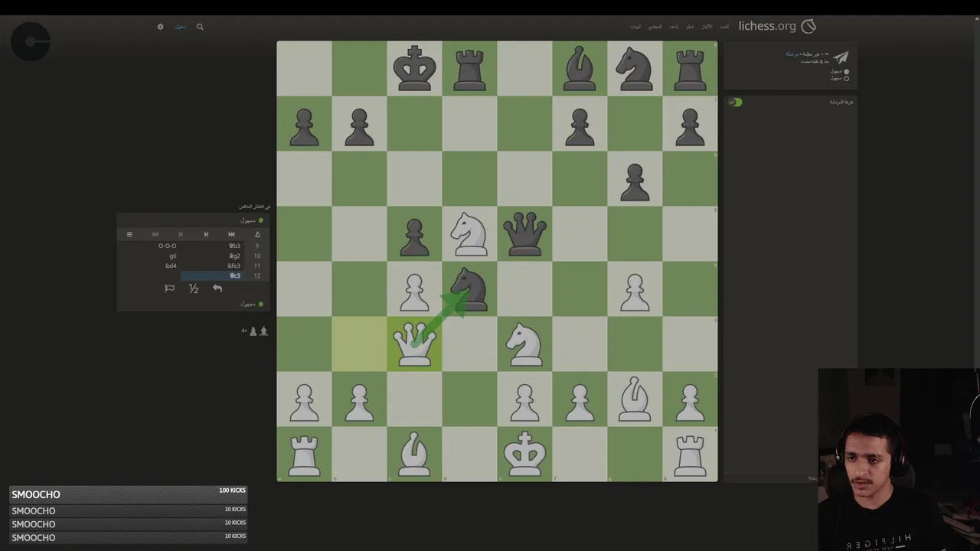Screen dimensions: 980x551
Task: Open the Play menu next to logo
Action: (x=724, y=27)
